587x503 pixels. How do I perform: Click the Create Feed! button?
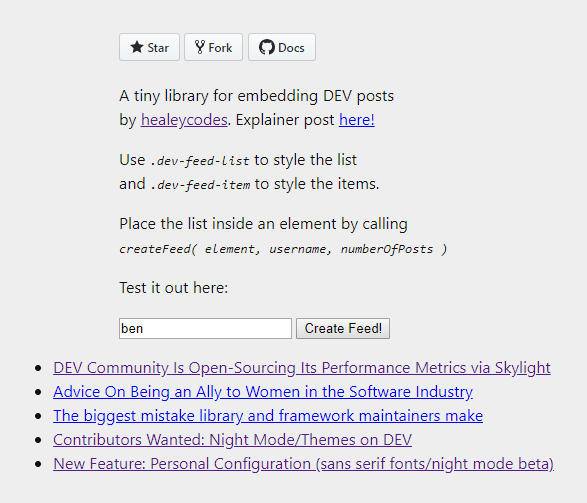pos(343,329)
